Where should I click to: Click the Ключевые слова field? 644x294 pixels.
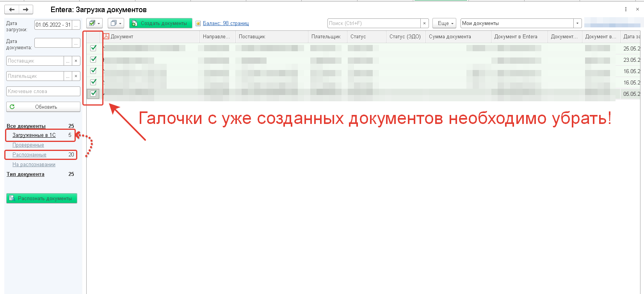click(43, 91)
